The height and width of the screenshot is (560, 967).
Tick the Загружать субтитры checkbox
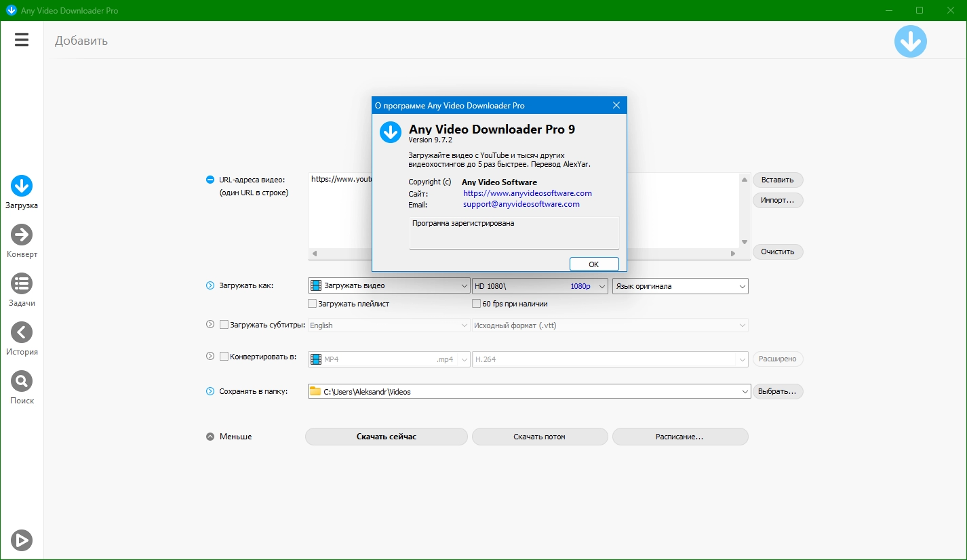224,325
